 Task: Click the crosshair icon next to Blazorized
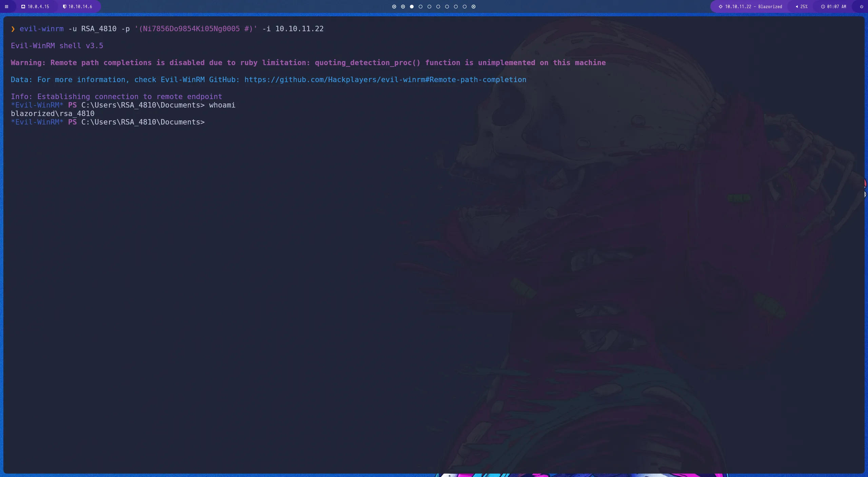pos(720,6)
